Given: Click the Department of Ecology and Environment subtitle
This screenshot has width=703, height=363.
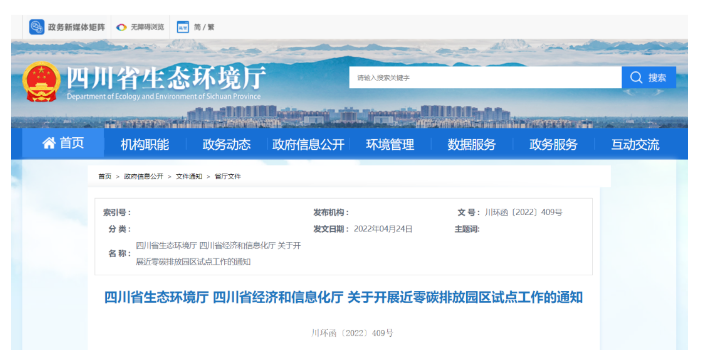Looking at the screenshot, I should click(x=164, y=96).
